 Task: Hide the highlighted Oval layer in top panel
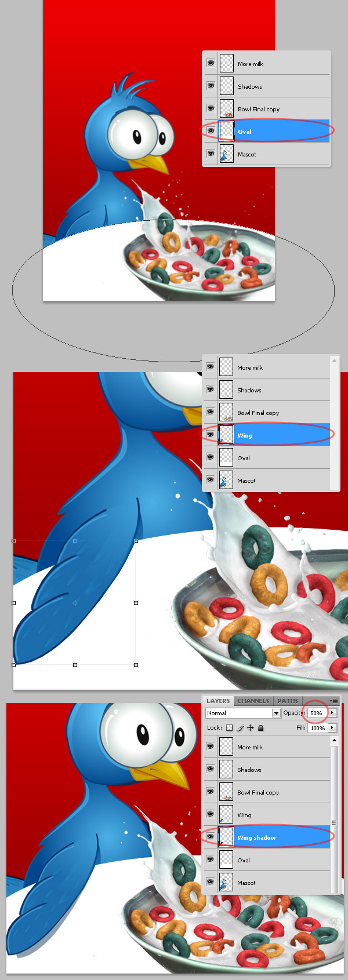click(x=211, y=132)
